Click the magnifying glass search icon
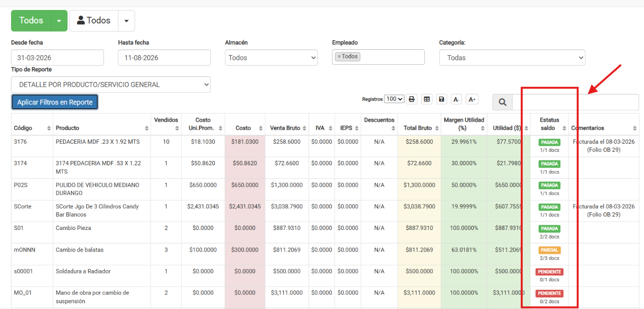Viewport: 644px width, 309px height. point(503,102)
